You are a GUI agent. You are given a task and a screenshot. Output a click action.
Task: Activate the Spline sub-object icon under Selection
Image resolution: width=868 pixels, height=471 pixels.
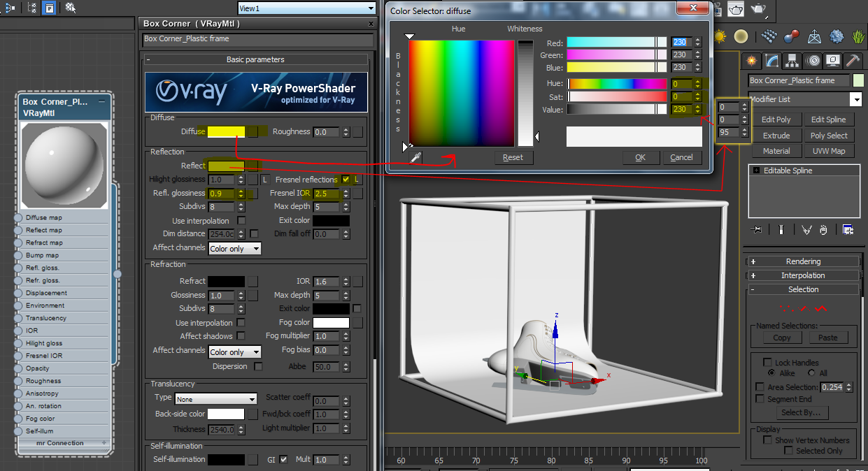point(820,308)
